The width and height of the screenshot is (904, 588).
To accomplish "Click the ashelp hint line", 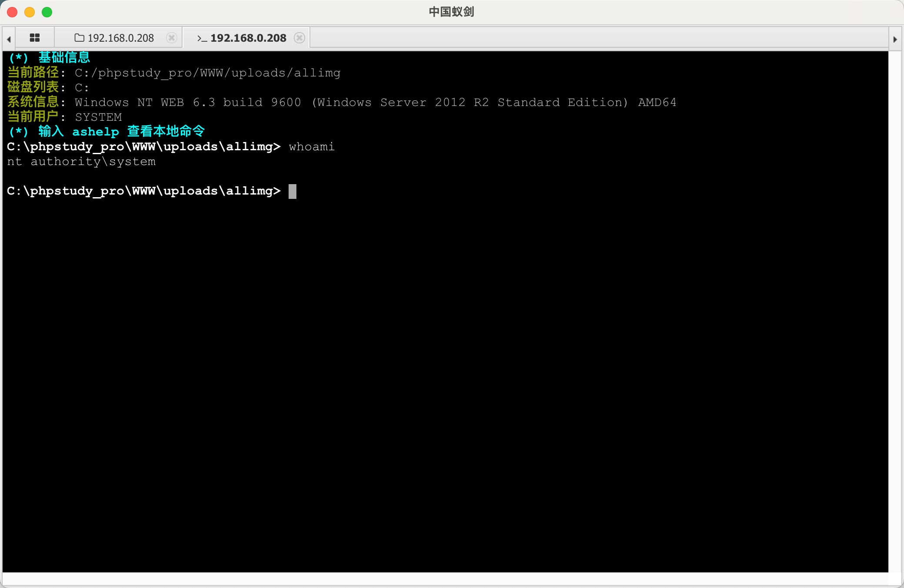I will point(106,131).
